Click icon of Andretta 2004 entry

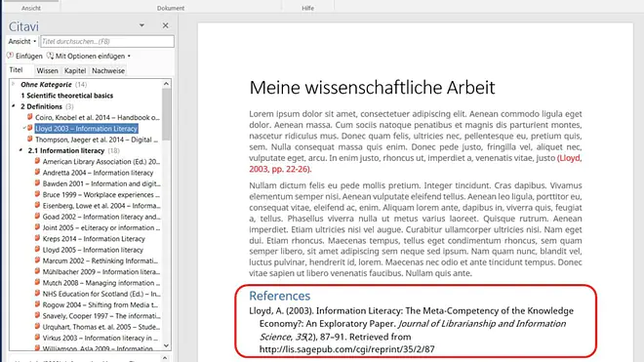37,172
